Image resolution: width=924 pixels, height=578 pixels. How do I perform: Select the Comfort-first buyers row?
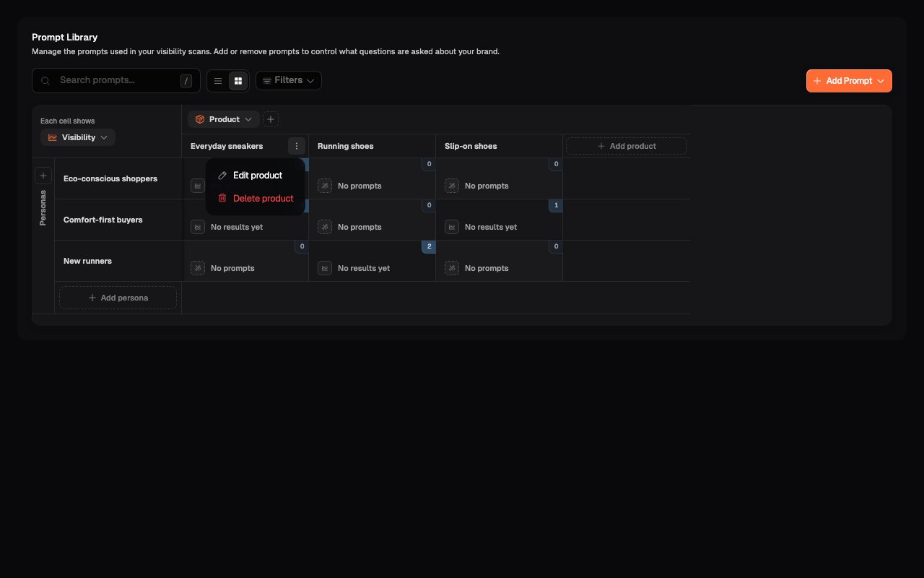(x=118, y=220)
